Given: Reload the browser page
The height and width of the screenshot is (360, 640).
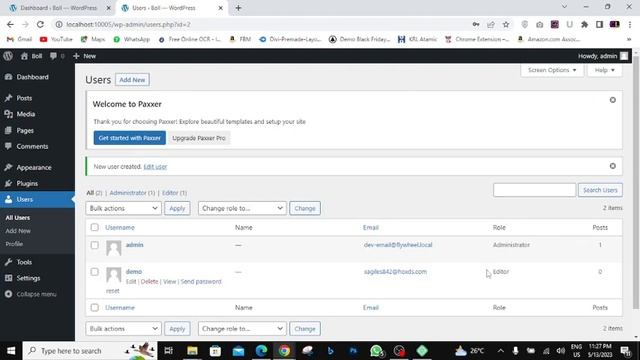Looking at the screenshot, I should click(x=40, y=24).
